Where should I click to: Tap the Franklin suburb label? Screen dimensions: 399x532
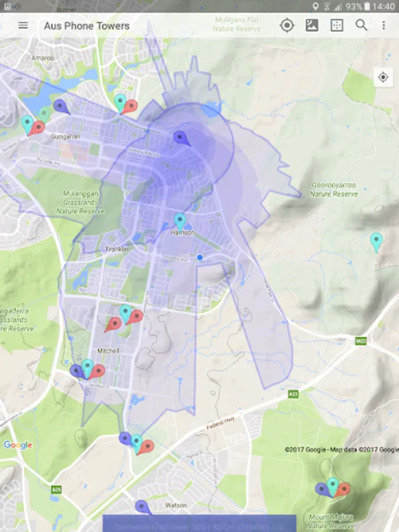[117, 249]
